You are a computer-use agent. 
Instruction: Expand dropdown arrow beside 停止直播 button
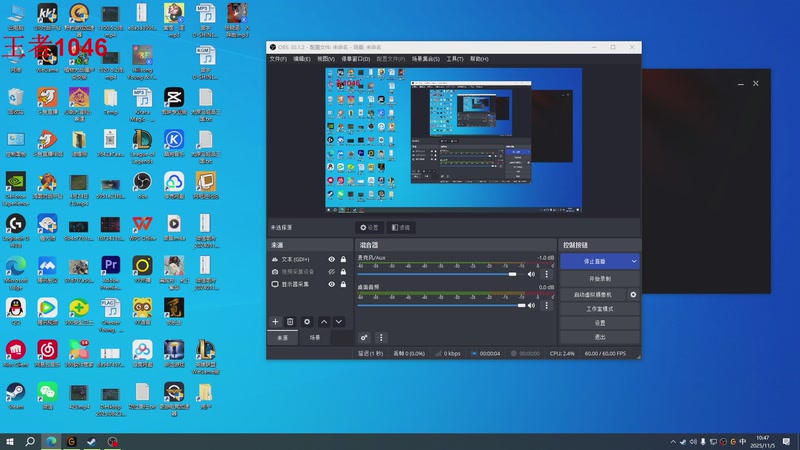pyautogui.click(x=634, y=261)
